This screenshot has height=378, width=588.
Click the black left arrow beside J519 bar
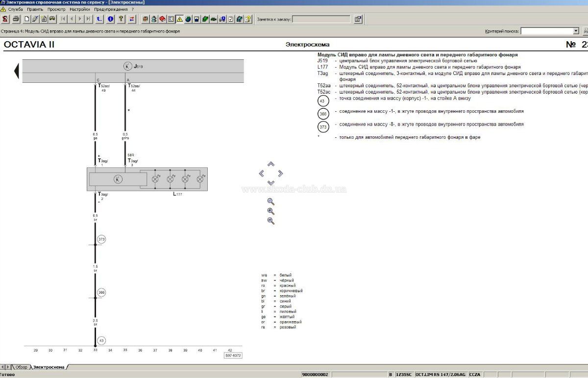pyautogui.click(x=16, y=71)
